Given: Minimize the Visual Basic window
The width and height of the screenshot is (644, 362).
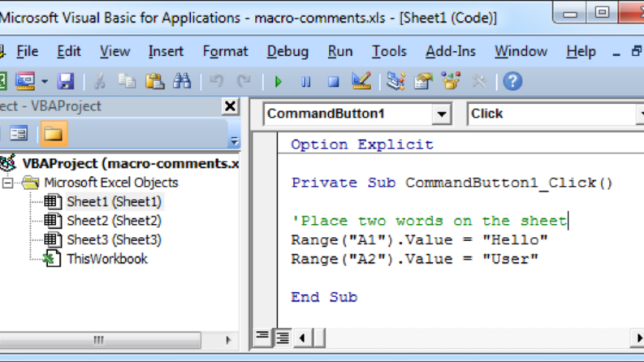Looking at the screenshot, I should pos(569,14).
